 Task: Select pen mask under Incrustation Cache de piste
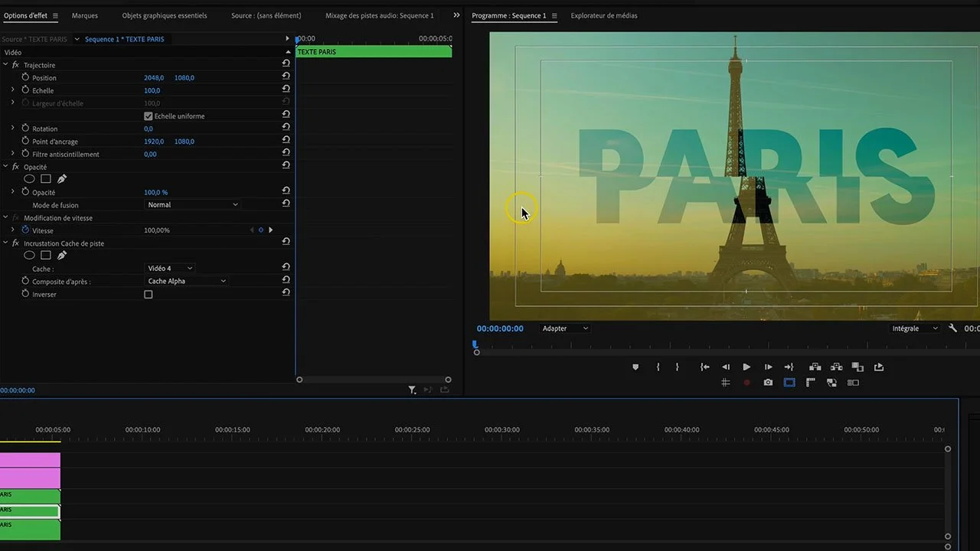[62, 256]
